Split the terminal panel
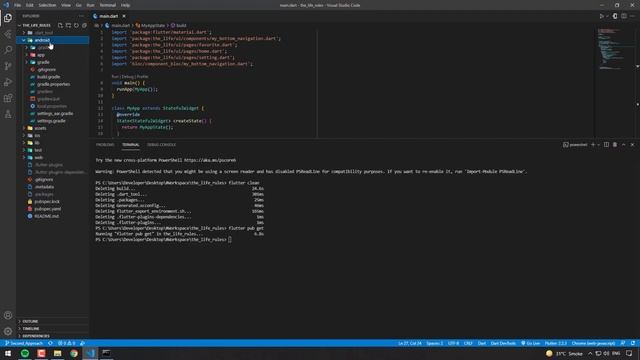This screenshot has width=640, height=360. [606, 144]
